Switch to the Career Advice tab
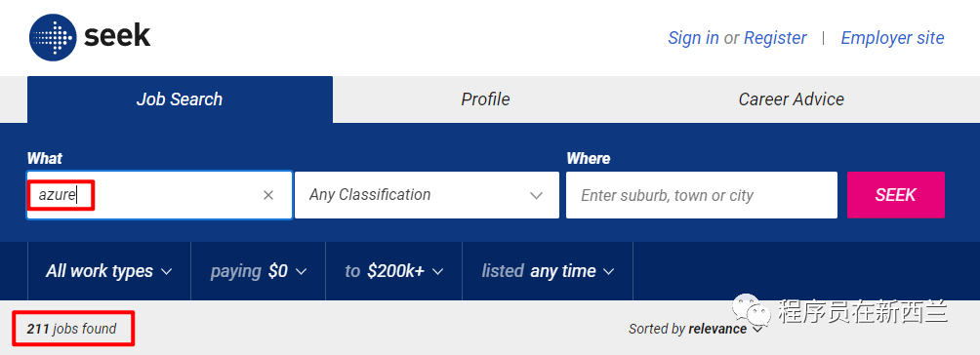 (792, 99)
